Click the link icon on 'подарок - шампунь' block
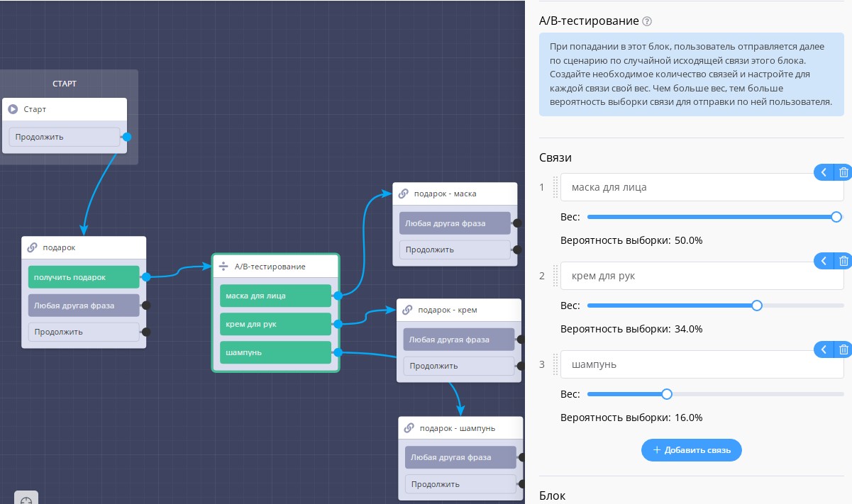 409,428
